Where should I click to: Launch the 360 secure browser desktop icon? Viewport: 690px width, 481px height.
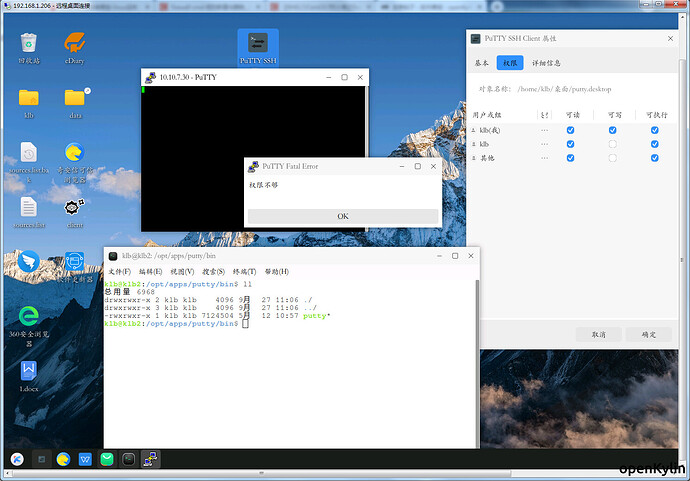pos(29,316)
